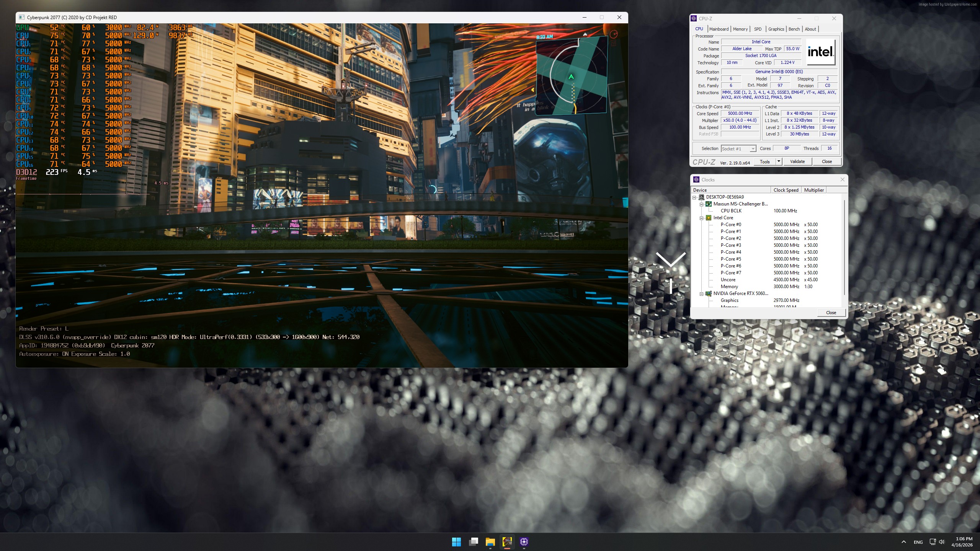This screenshot has height=551, width=980.
Task: Open File Explorer from the taskbar
Action: point(490,541)
